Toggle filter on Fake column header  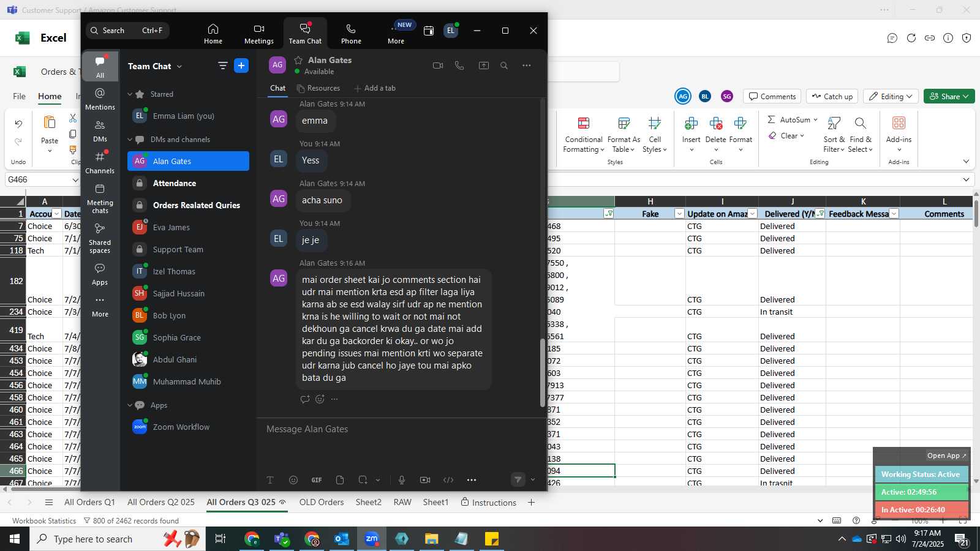point(679,214)
